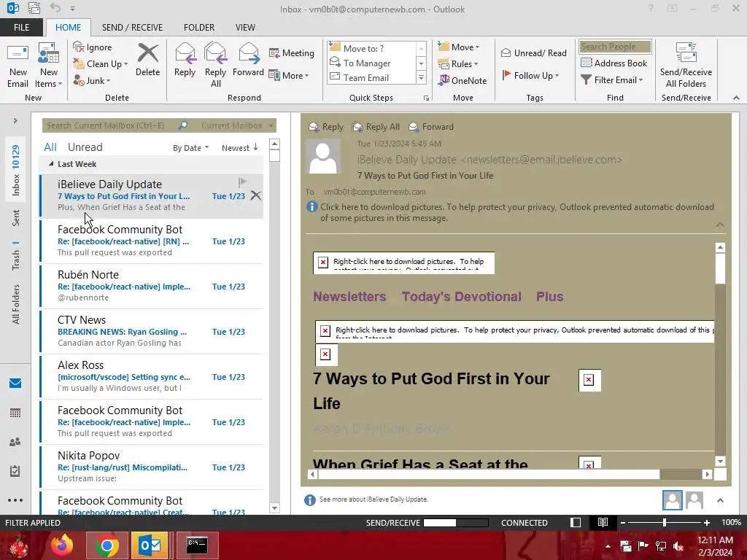Open the Move dropdown
Screen dimensions: 747x560
tap(459, 47)
